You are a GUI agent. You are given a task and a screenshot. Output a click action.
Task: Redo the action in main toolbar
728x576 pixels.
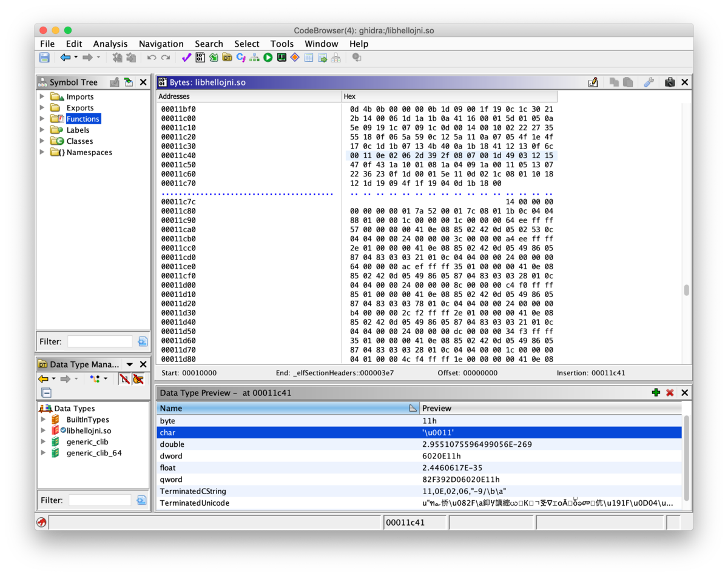pyautogui.click(x=166, y=58)
